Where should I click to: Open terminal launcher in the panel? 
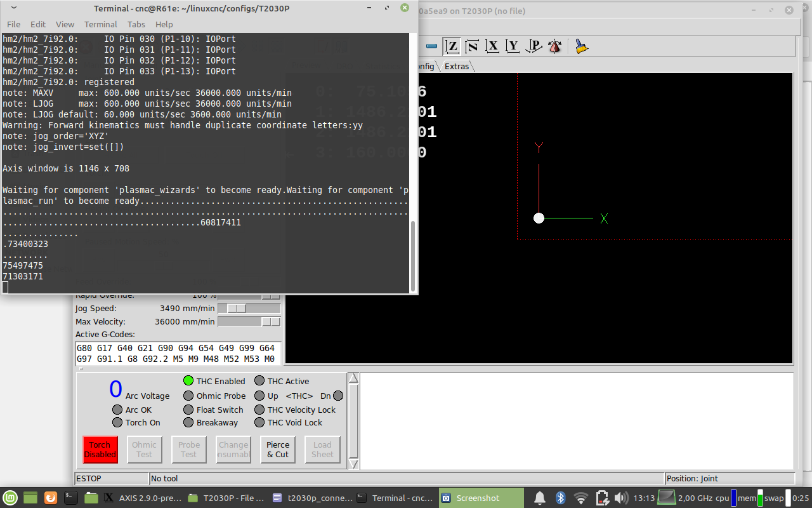click(x=71, y=498)
